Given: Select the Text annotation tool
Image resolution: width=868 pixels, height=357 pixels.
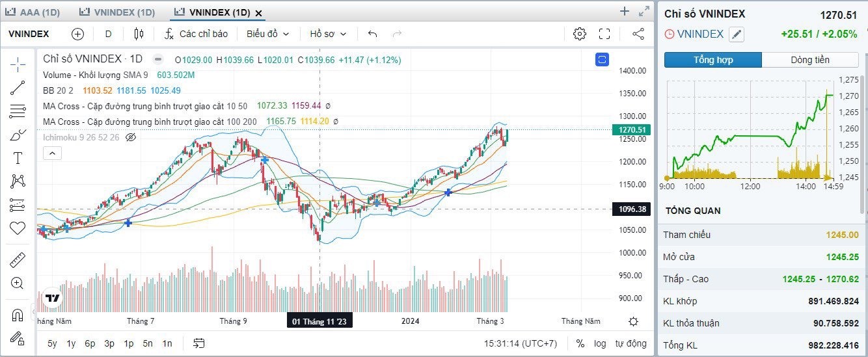Looking at the screenshot, I should coord(18,158).
